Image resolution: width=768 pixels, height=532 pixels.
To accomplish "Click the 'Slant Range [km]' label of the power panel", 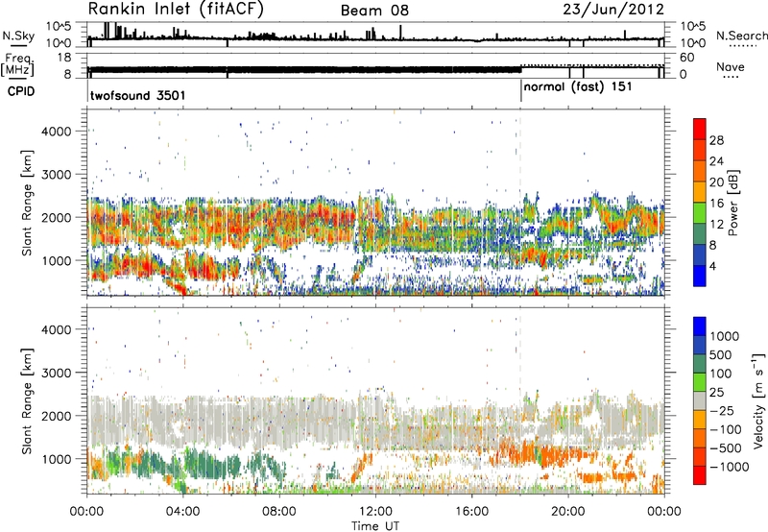I will point(27,203).
